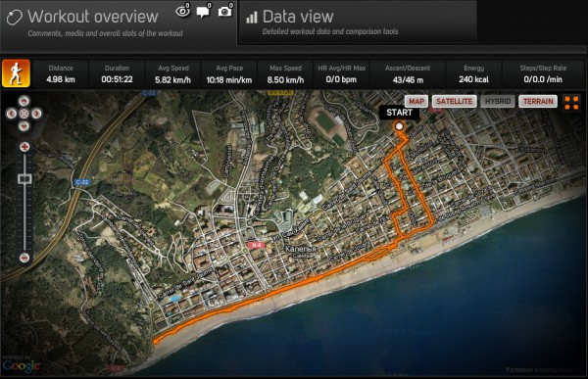This screenshot has width=588, height=379.
Task: Select the HYBRID map type
Action: click(498, 101)
